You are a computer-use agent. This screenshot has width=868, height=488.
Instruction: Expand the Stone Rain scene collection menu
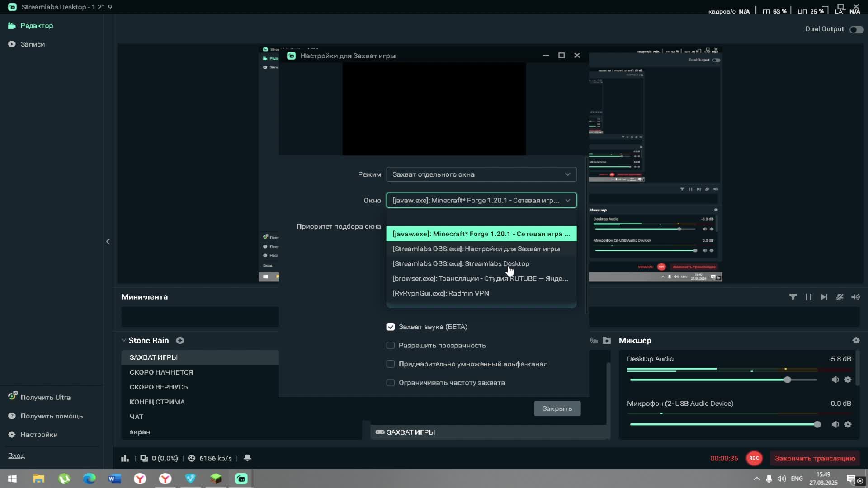point(123,340)
